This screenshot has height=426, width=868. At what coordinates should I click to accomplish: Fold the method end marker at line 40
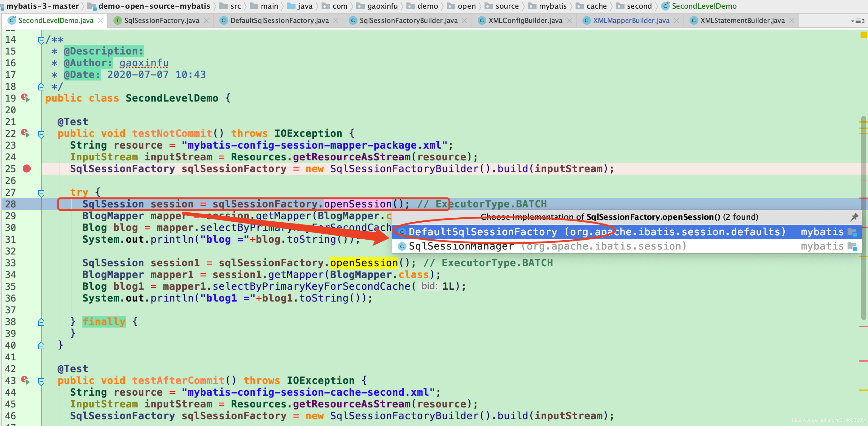pos(41,346)
